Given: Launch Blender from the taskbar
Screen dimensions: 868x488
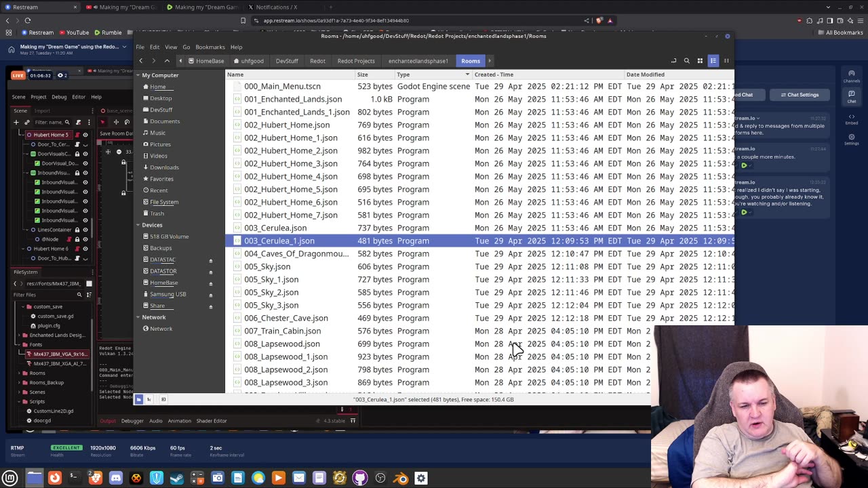Looking at the screenshot, I should [x=401, y=478].
